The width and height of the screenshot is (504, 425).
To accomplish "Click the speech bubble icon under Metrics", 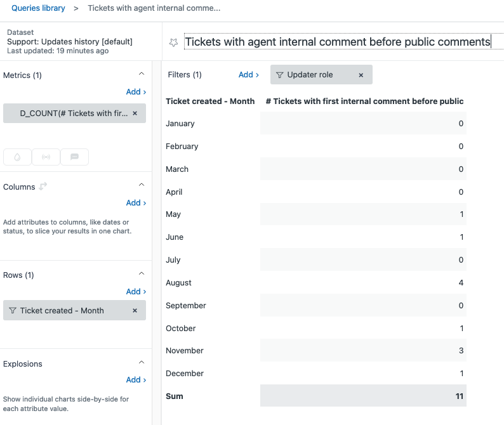I will [75, 157].
